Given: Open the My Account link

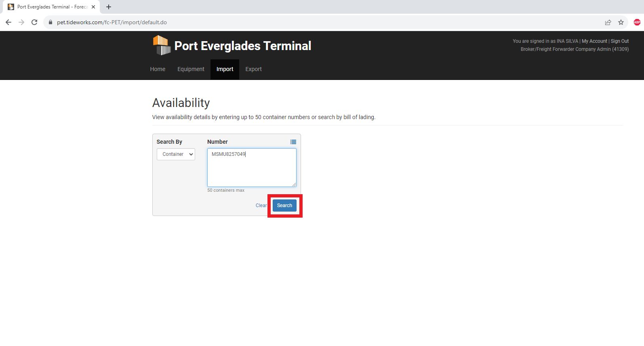Looking at the screenshot, I should 594,41.
